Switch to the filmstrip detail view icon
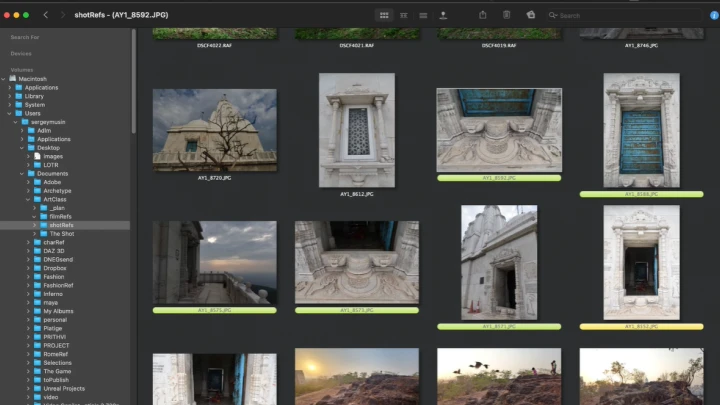This screenshot has height=405, width=720. pos(404,15)
